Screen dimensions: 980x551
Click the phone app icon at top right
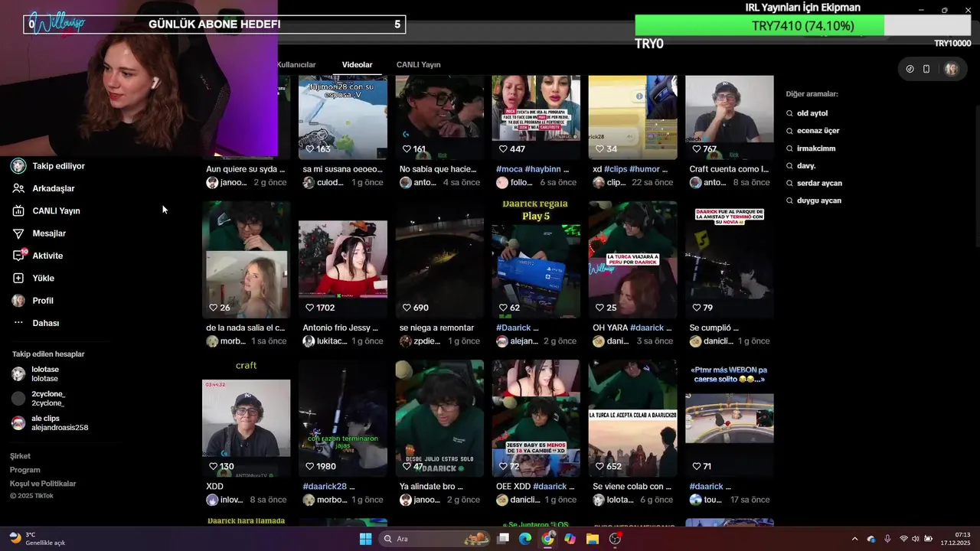[926, 69]
